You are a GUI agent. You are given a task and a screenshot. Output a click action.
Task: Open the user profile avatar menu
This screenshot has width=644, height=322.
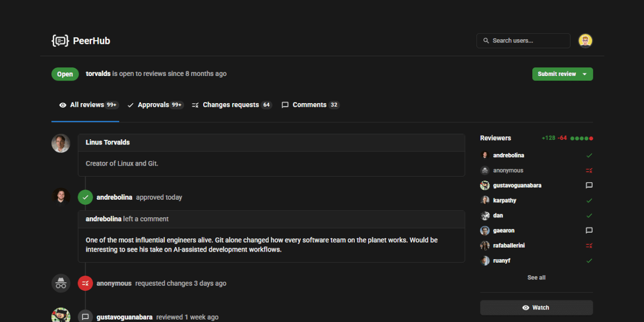(x=585, y=41)
